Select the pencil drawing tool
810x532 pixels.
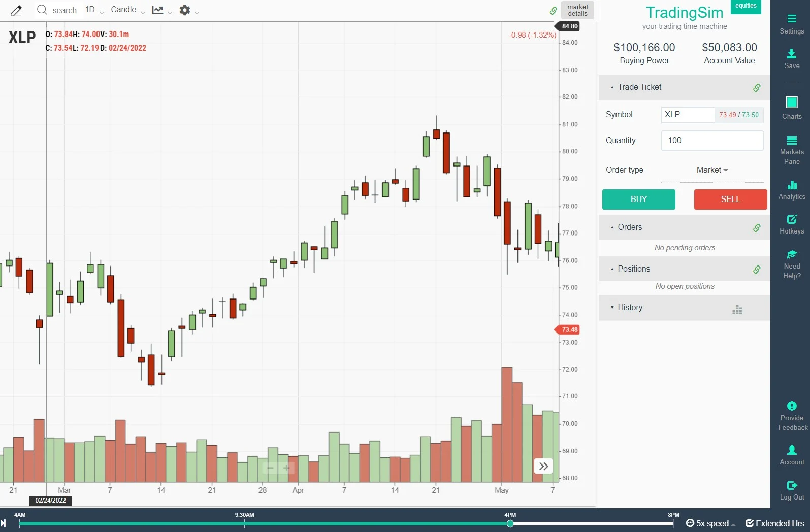16,10
